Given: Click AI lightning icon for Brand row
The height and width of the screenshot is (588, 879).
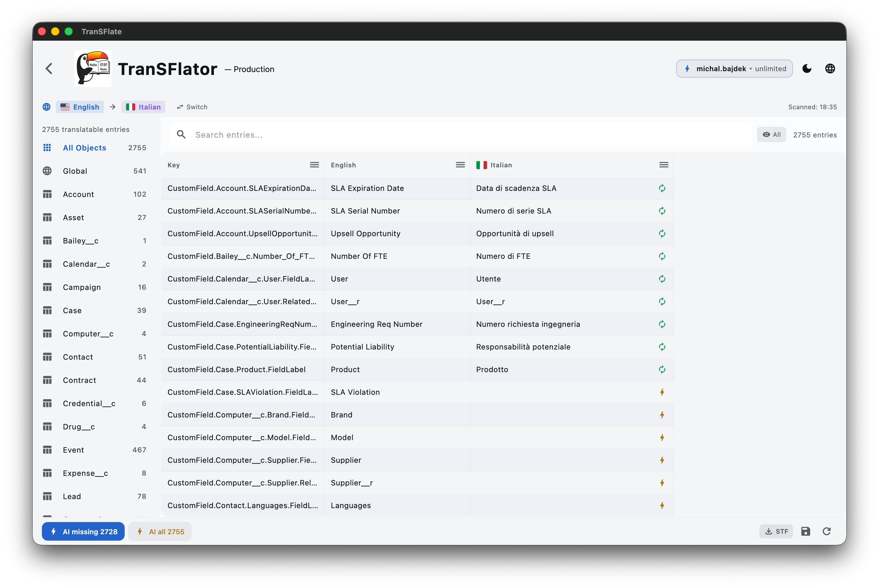Looking at the screenshot, I should [x=662, y=415].
